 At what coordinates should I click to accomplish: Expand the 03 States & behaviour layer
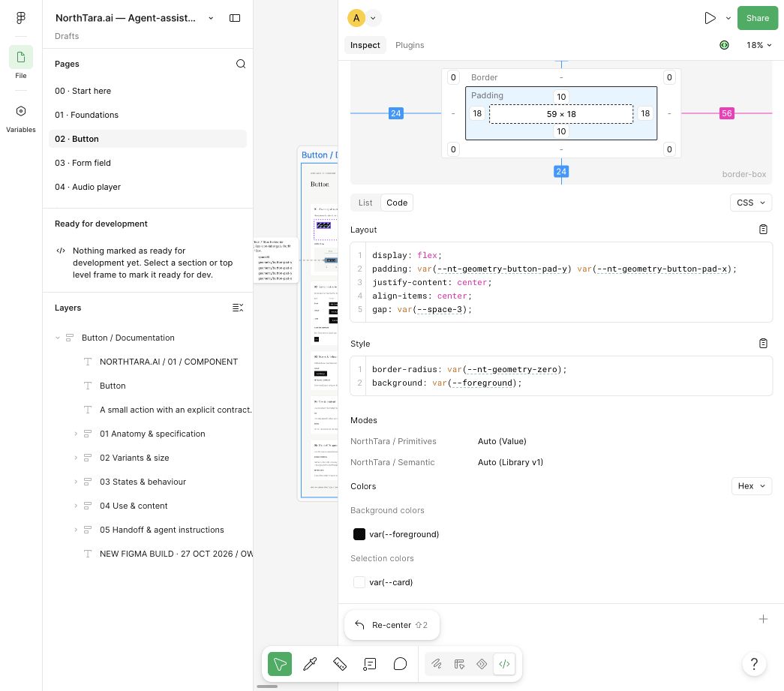point(76,482)
